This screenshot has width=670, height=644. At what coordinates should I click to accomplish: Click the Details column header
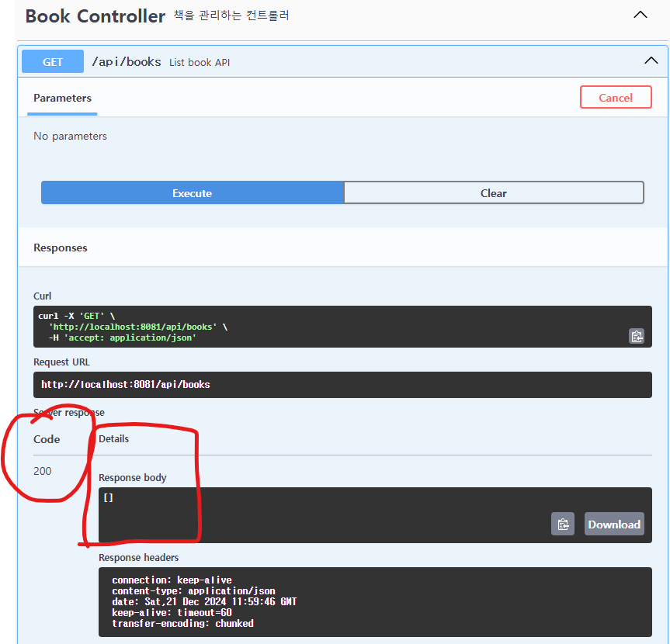(x=113, y=439)
